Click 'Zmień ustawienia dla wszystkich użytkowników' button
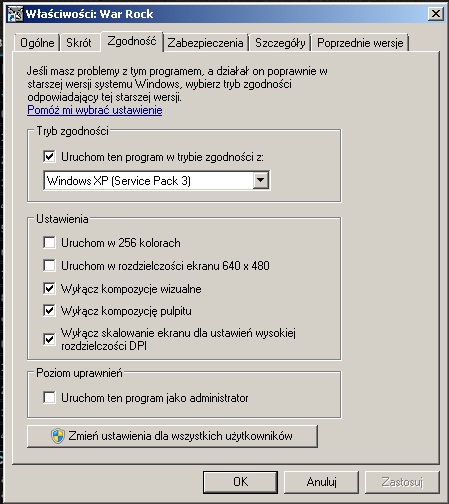This screenshot has height=504, width=449. [x=172, y=436]
